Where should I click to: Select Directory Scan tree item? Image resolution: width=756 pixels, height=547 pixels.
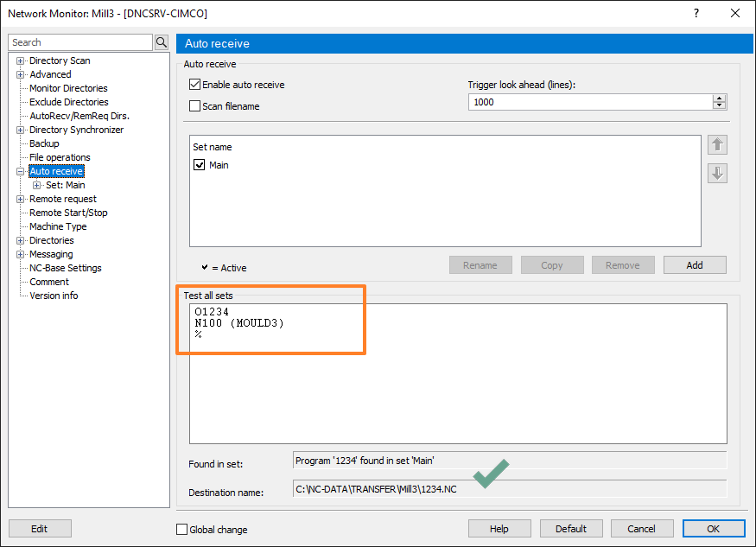click(60, 60)
